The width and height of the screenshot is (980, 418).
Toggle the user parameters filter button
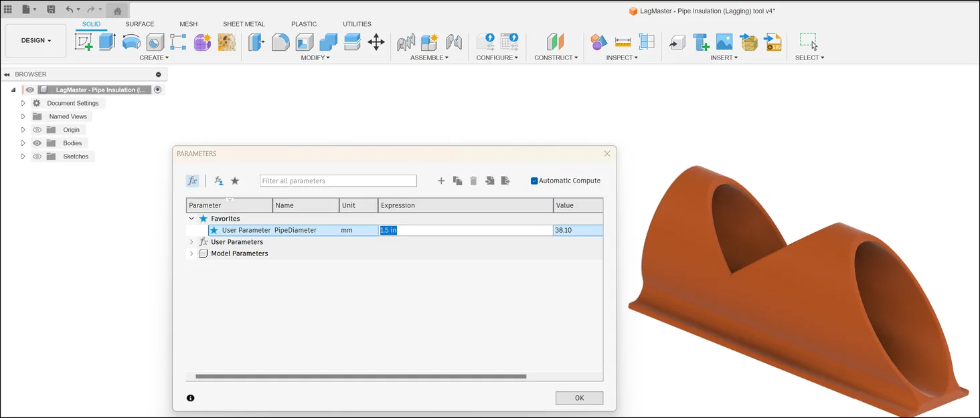[x=218, y=181]
